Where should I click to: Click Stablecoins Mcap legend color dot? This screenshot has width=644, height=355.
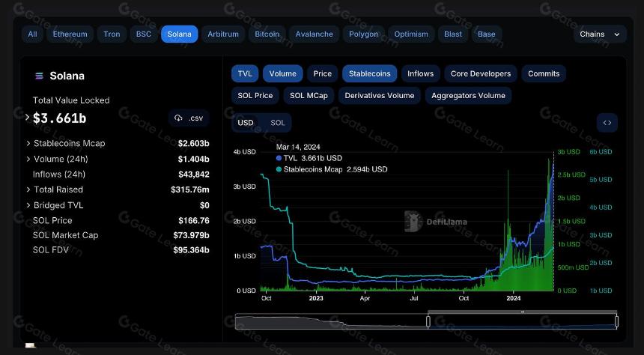[279, 169]
